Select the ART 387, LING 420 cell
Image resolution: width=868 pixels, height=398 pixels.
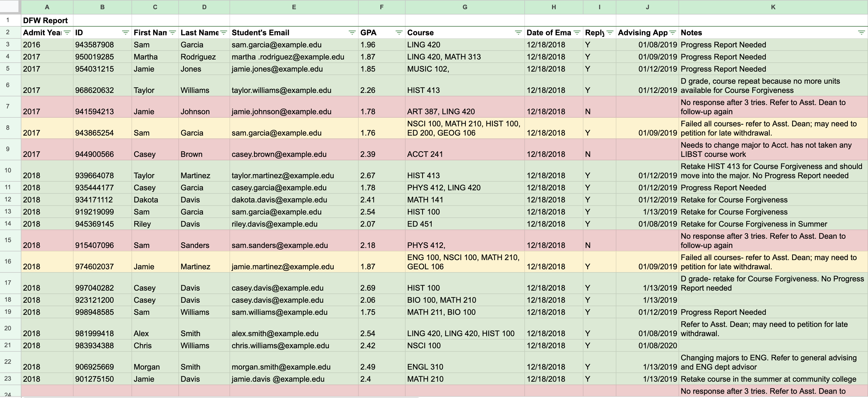tap(465, 107)
